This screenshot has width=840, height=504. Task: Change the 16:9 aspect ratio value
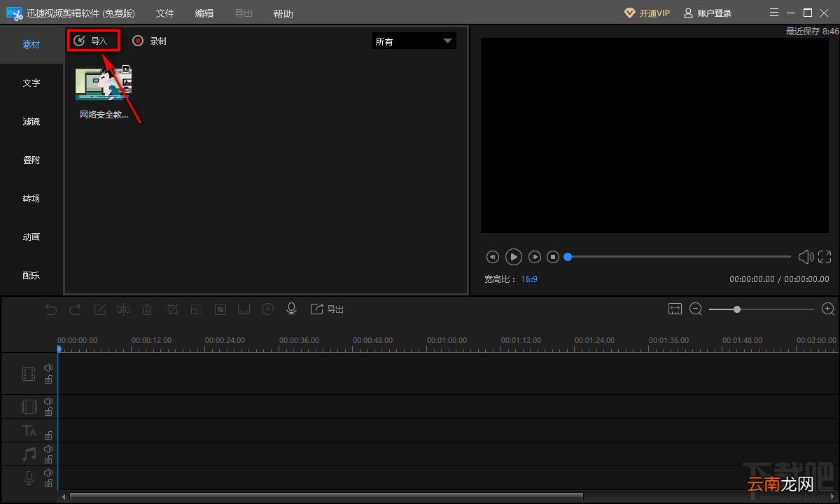pyautogui.click(x=529, y=279)
